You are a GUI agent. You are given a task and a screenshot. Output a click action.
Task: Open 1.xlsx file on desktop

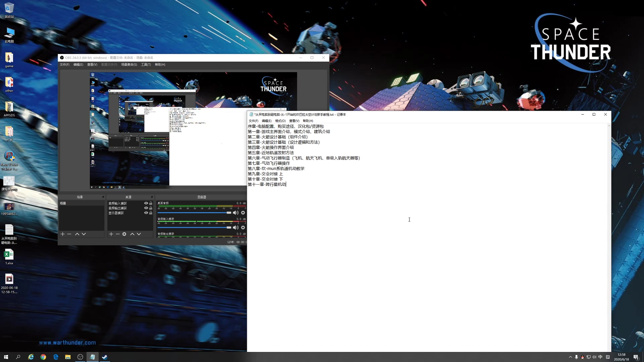(9, 257)
